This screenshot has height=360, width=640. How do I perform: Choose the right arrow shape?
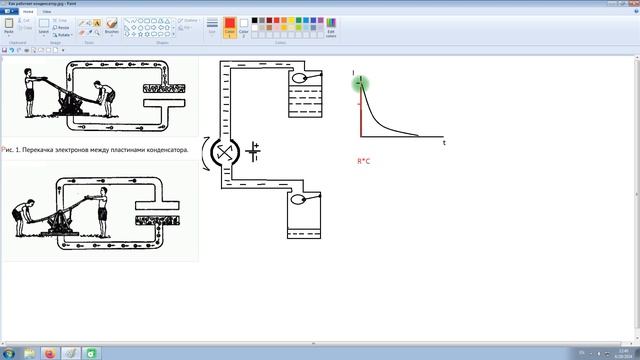pyautogui.click(x=153, y=28)
